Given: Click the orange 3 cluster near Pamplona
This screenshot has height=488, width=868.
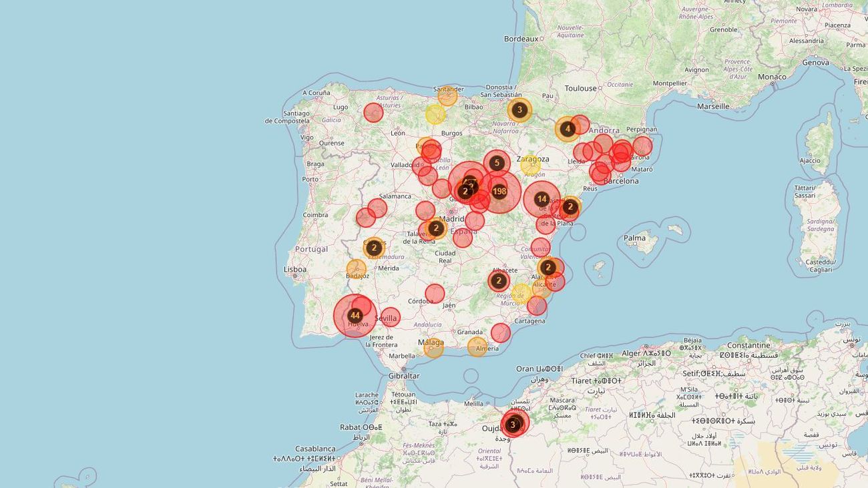Looking at the screenshot, I should 519,109.
